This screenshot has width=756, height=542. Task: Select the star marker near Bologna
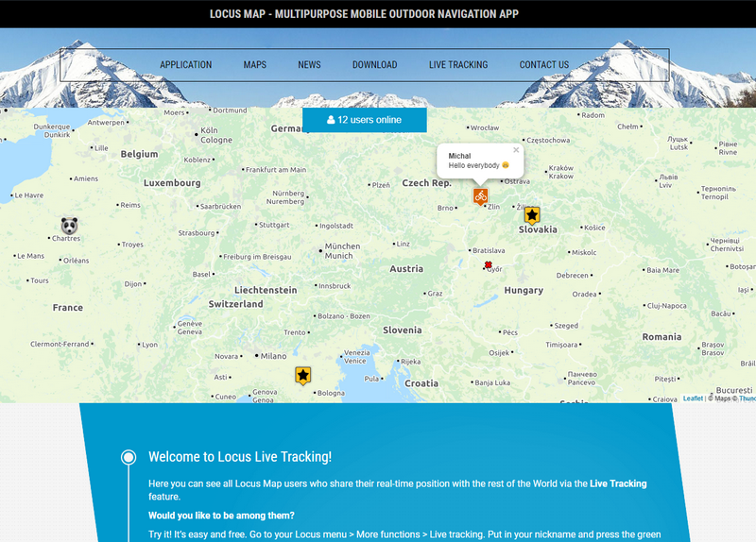302,375
